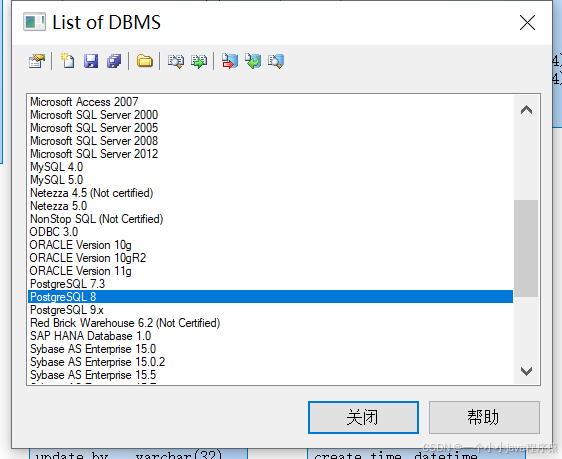562x459 pixels.
Task: Click the 帮助 button
Action: point(484,417)
